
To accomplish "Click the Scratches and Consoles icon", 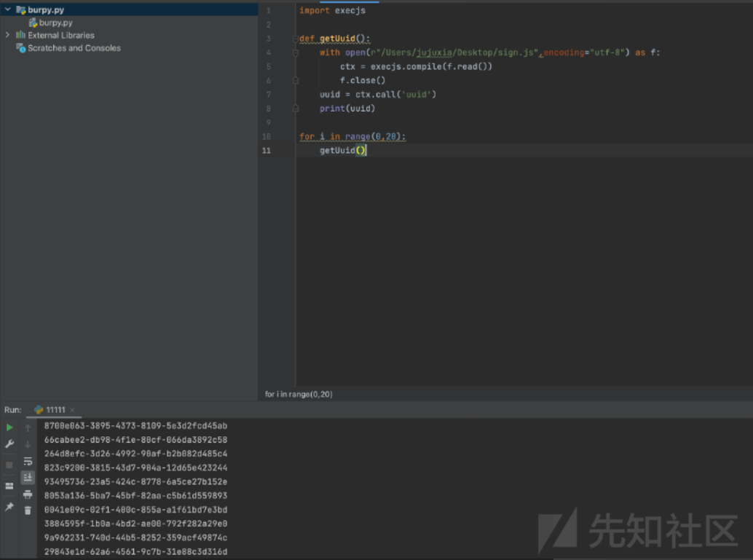I will [x=20, y=48].
